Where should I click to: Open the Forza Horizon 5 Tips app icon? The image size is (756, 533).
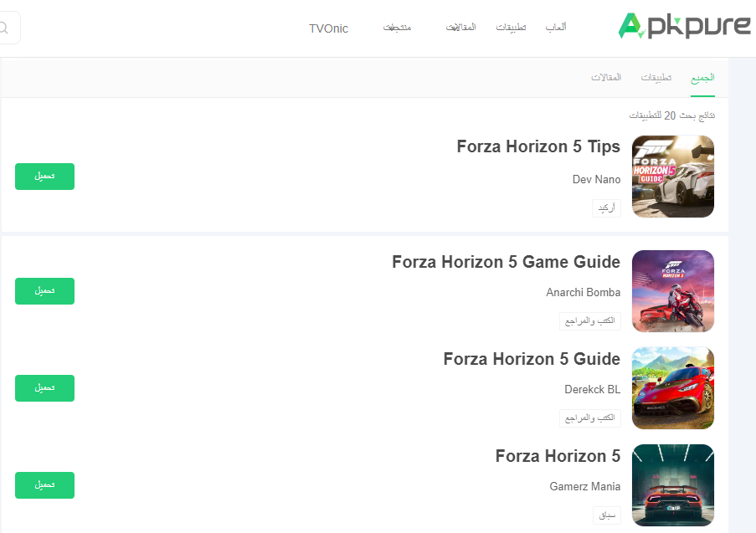[x=673, y=177]
